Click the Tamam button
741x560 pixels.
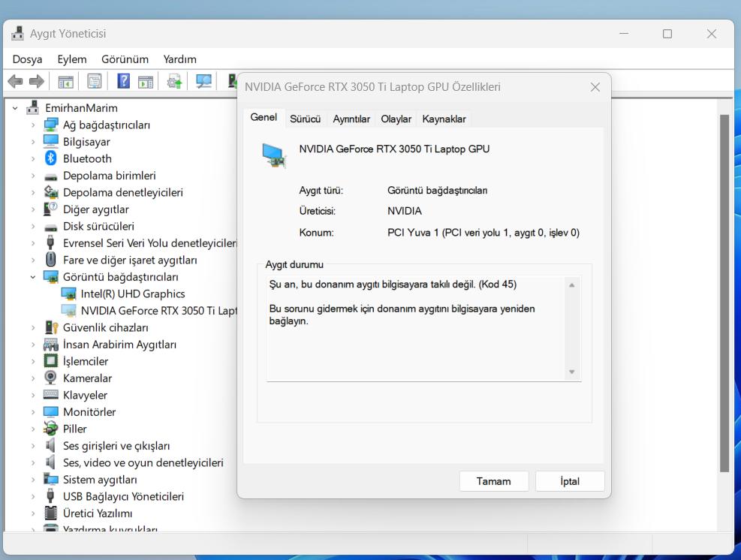(493, 480)
